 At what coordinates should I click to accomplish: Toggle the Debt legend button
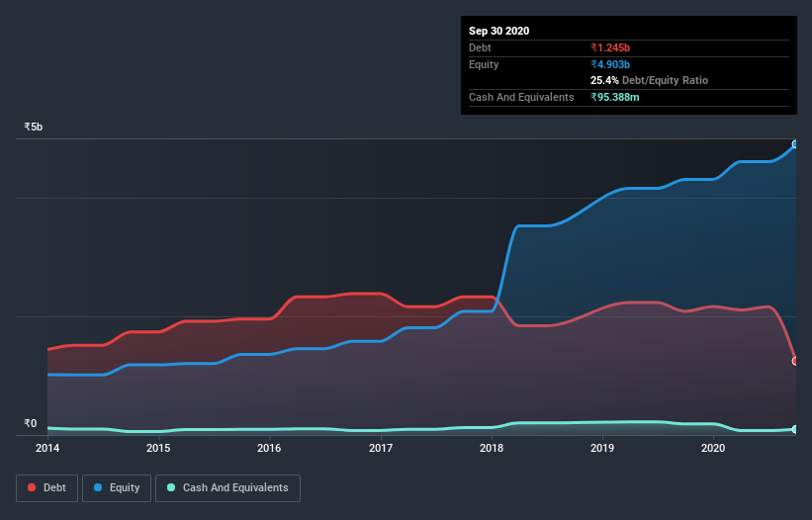[47, 488]
